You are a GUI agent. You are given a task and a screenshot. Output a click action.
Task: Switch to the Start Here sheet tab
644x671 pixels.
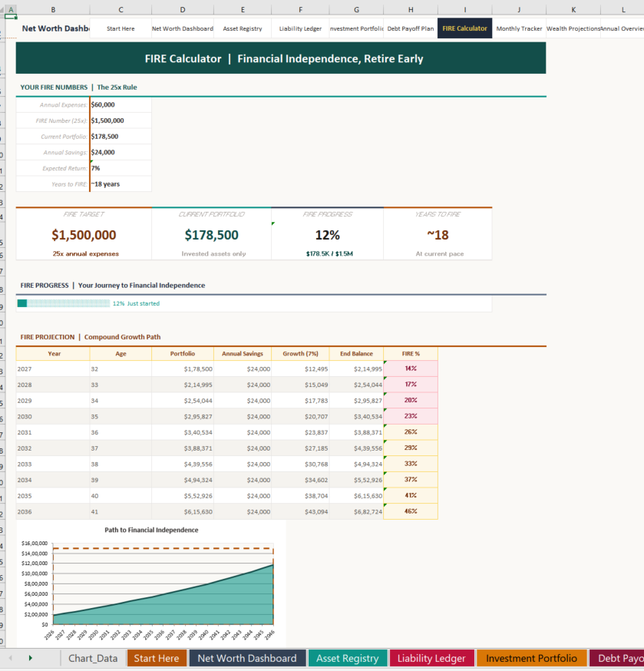(x=157, y=658)
